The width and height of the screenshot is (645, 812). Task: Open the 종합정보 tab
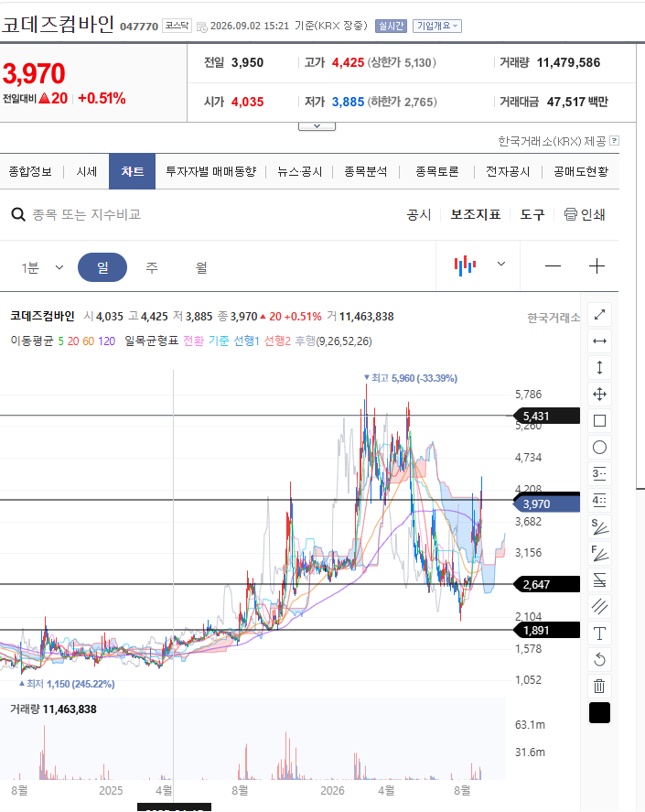(x=30, y=171)
